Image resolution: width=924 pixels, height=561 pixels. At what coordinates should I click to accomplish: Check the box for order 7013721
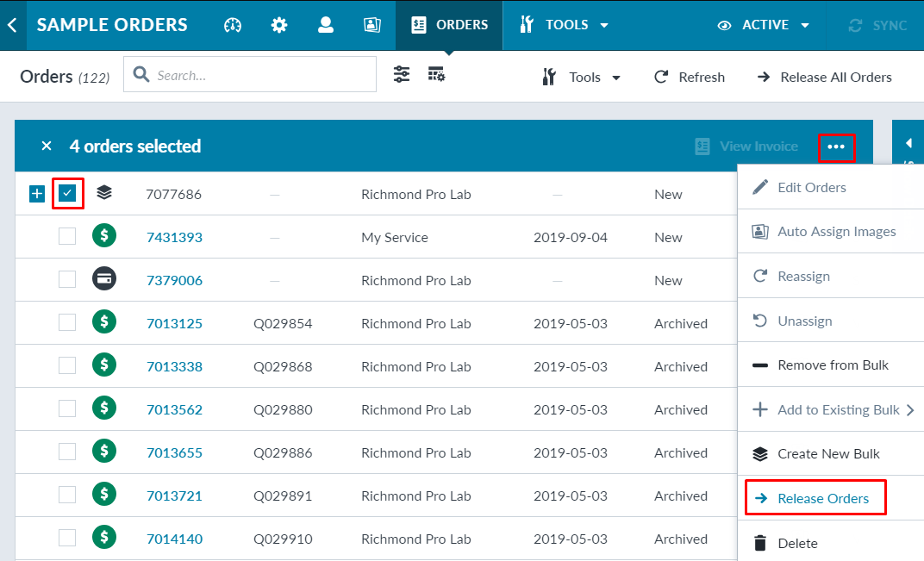point(67,495)
